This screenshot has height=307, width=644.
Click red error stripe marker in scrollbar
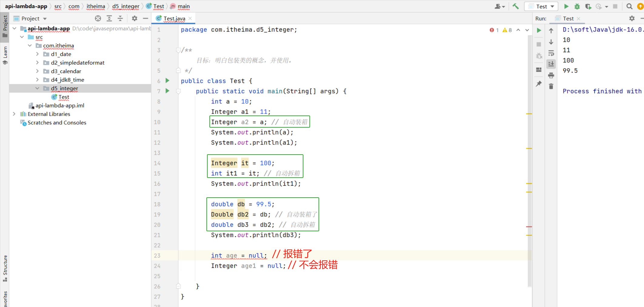coord(529,227)
